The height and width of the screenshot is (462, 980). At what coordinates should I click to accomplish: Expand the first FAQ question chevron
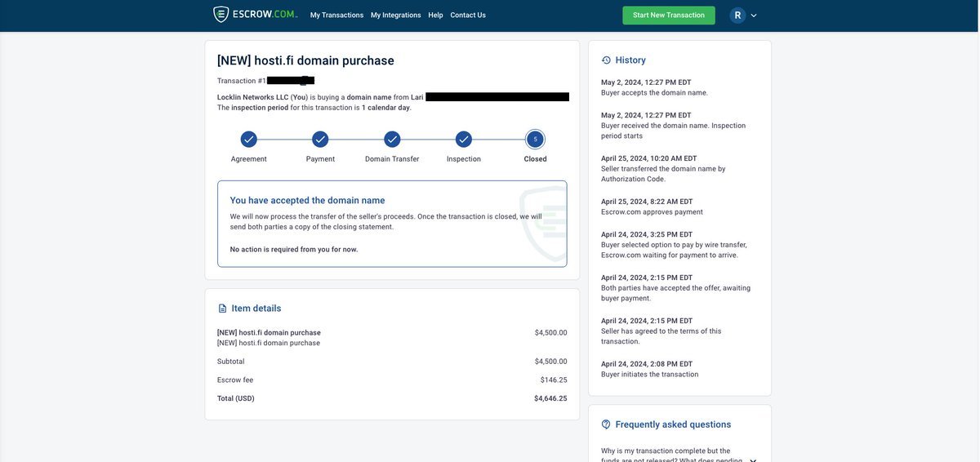[x=753, y=461]
